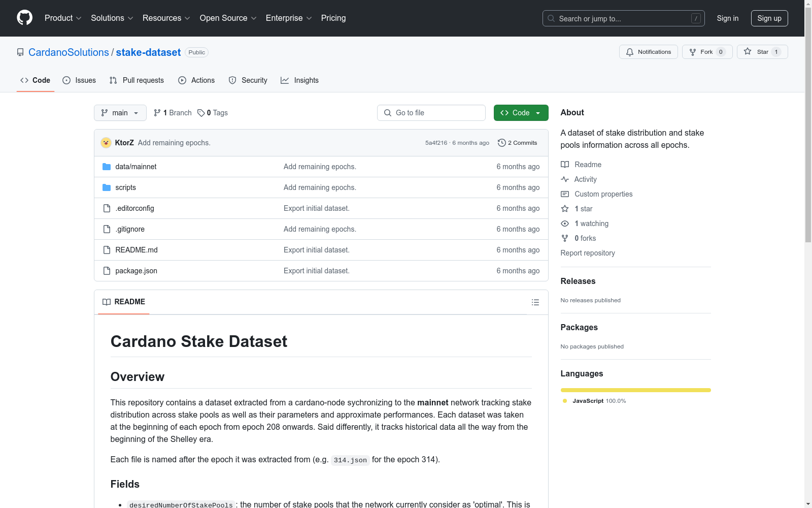812x508 pixels.
Task: Click the JavaScript language progress bar
Action: click(636, 390)
